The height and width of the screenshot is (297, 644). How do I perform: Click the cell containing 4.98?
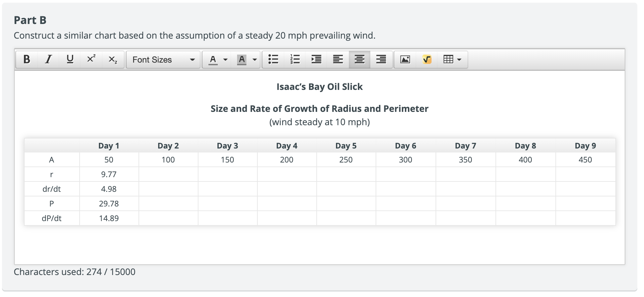point(109,189)
